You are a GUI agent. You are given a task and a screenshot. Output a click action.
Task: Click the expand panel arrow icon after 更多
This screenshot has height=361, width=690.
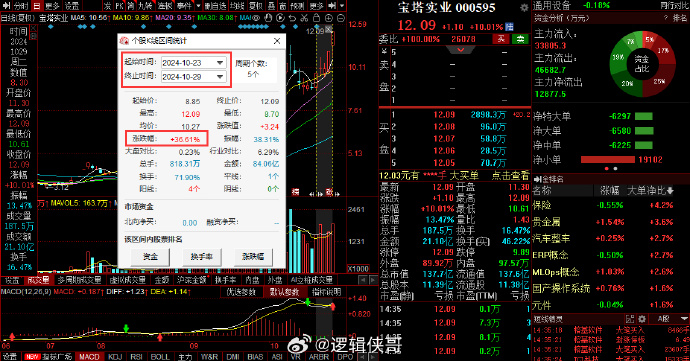(332, 6)
